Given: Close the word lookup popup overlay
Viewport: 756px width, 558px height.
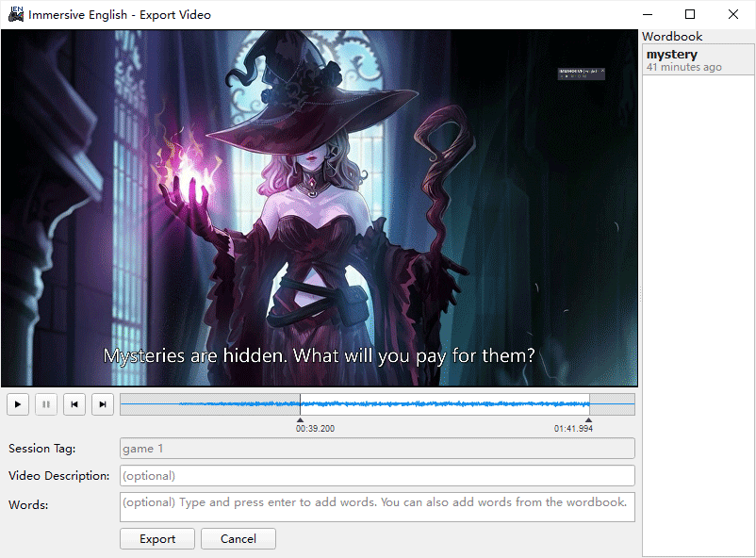Looking at the screenshot, I should click(602, 70).
